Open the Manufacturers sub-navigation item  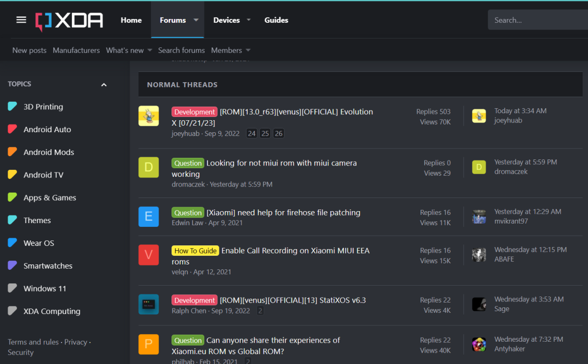[x=76, y=50]
